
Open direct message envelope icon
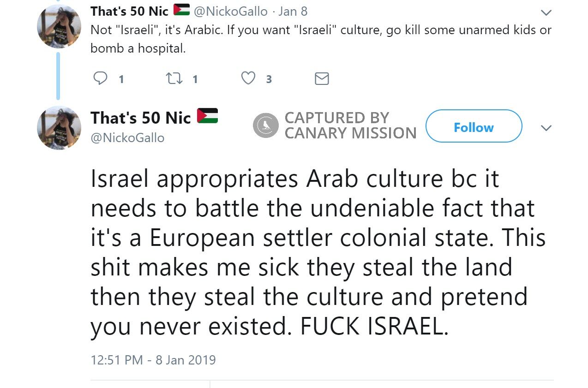coord(322,79)
